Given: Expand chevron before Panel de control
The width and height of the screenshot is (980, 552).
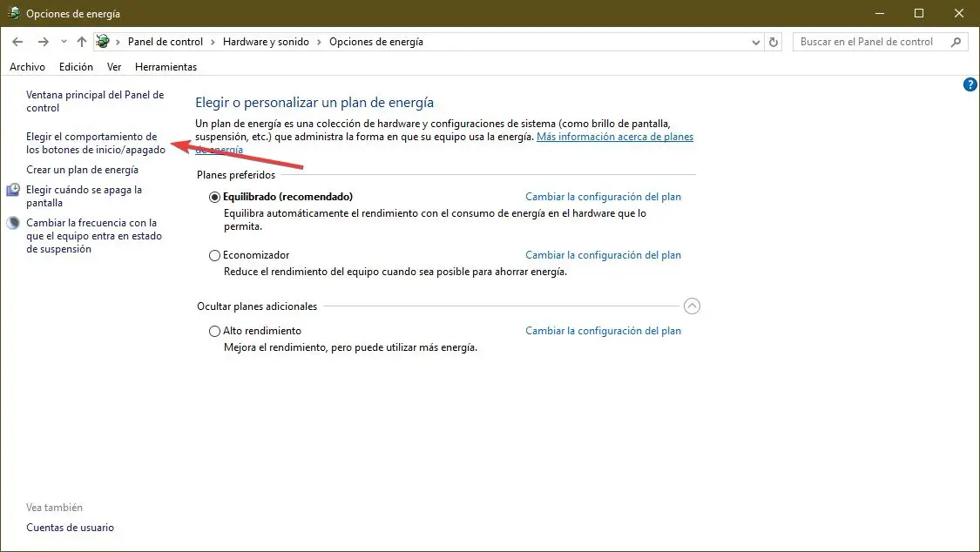Looking at the screenshot, I should pos(118,42).
